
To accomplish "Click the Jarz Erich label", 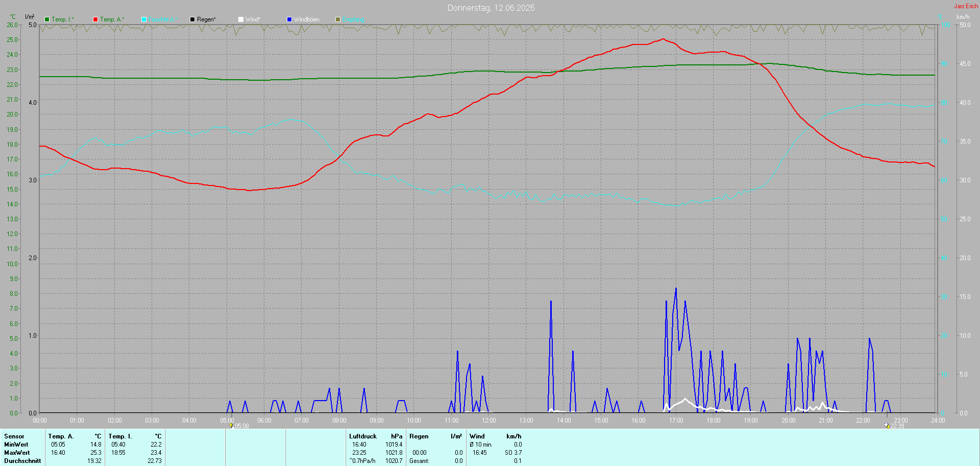I will [966, 6].
